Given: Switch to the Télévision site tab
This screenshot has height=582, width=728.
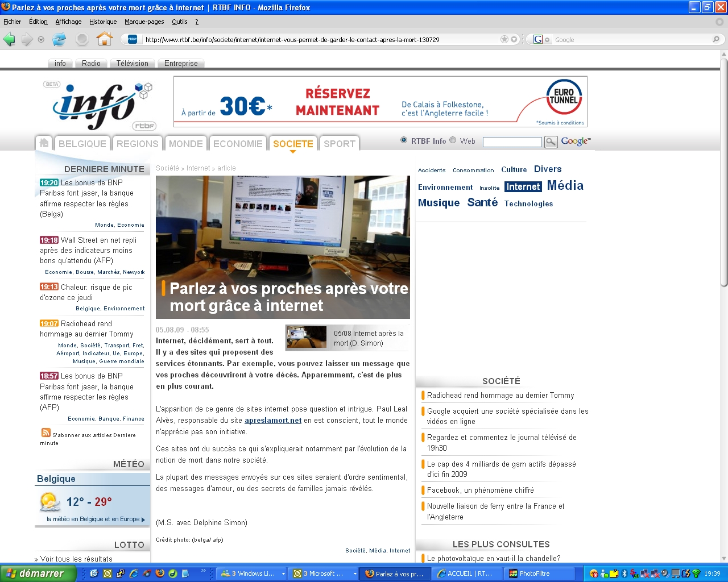Looking at the screenshot, I should click(133, 63).
